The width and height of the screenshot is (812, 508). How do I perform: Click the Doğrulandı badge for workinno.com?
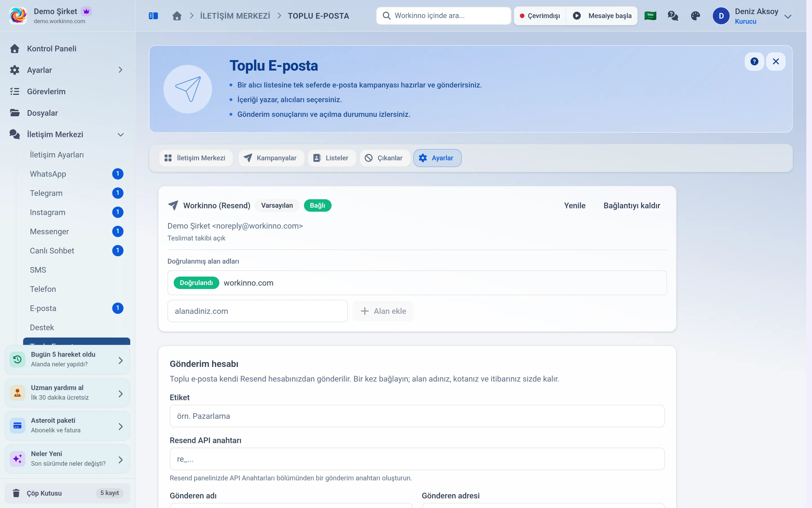[196, 283]
